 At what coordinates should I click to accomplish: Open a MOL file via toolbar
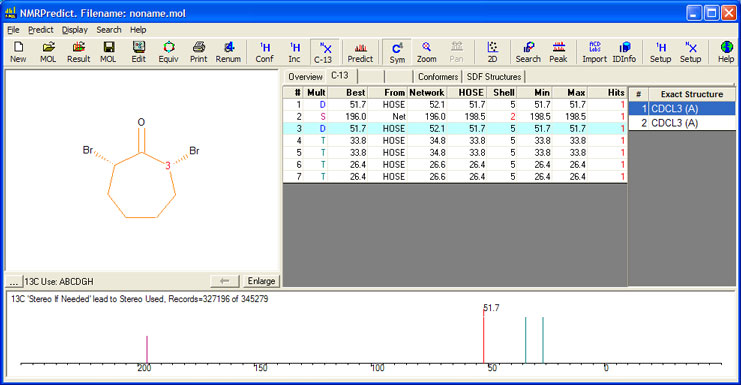click(48, 52)
